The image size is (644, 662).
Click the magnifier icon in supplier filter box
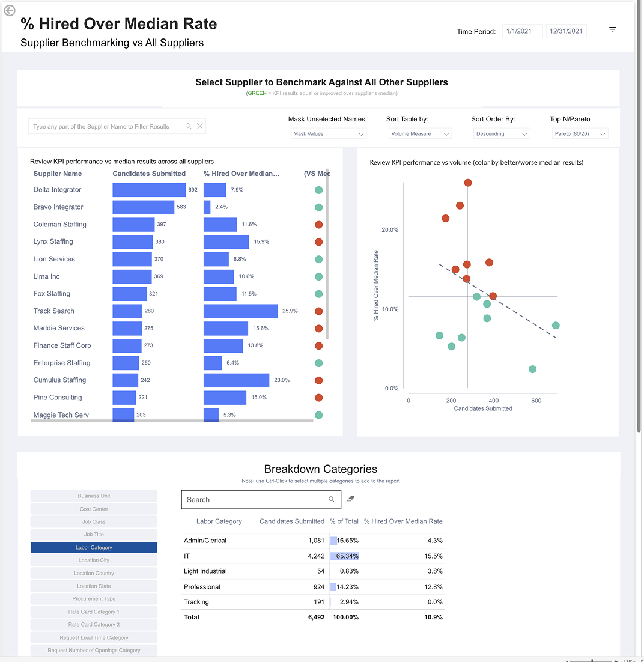[189, 126]
